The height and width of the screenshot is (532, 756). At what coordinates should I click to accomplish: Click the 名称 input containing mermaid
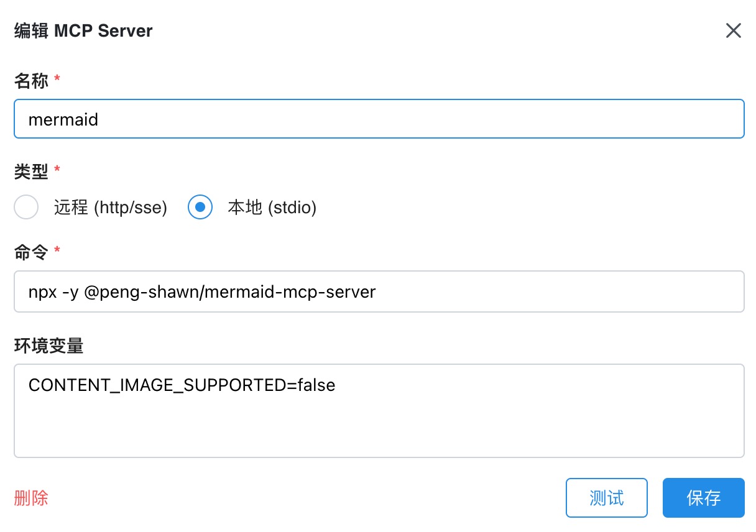point(379,119)
